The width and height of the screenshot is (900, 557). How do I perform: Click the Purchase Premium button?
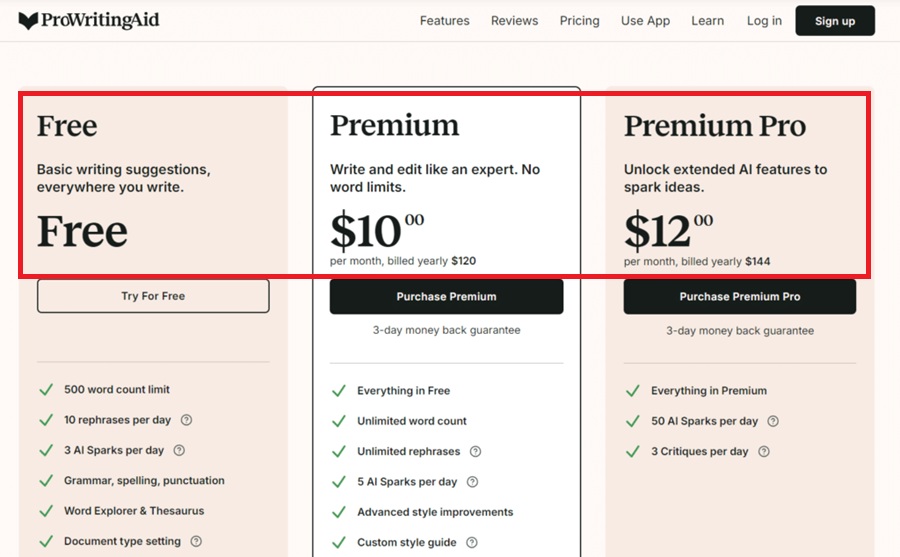coord(446,296)
